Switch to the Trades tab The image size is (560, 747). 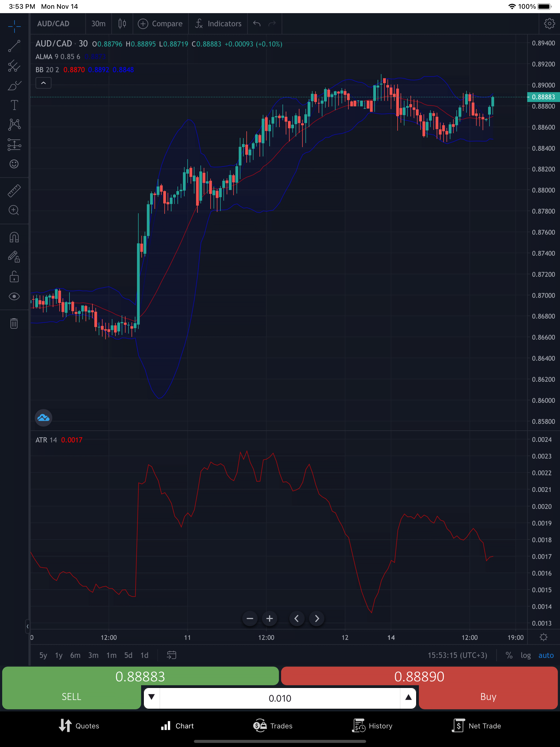point(273,726)
